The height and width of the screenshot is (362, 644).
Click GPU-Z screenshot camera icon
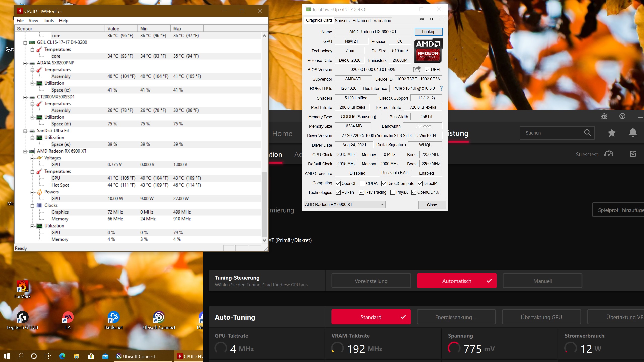[422, 19]
